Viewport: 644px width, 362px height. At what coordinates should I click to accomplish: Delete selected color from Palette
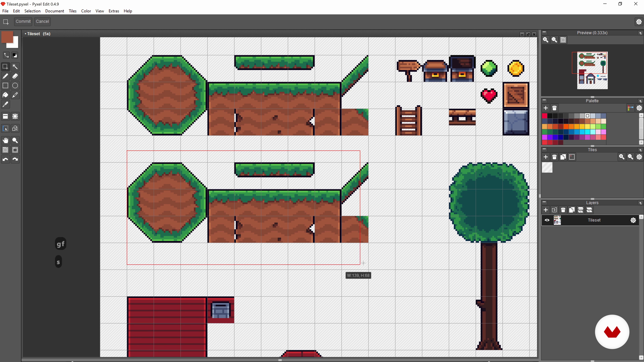pyautogui.click(x=554, y=108)
